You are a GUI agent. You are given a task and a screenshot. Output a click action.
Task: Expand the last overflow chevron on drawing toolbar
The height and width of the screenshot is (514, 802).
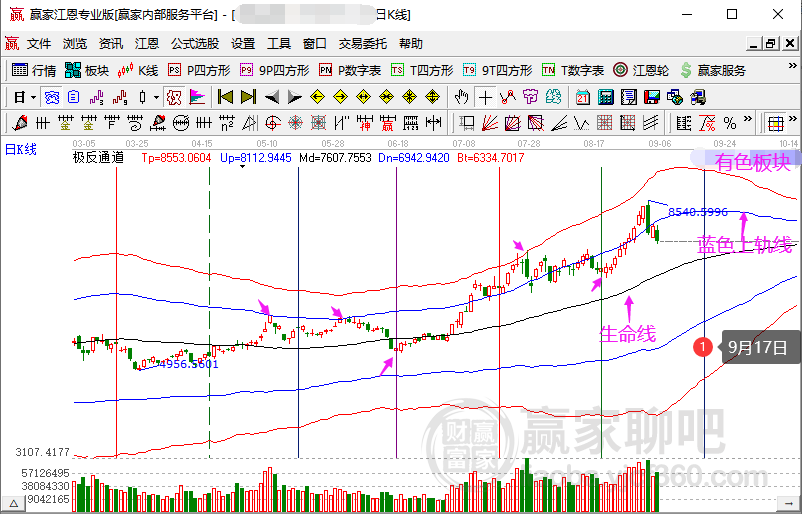pyautogui.click(x=792, y=119)
